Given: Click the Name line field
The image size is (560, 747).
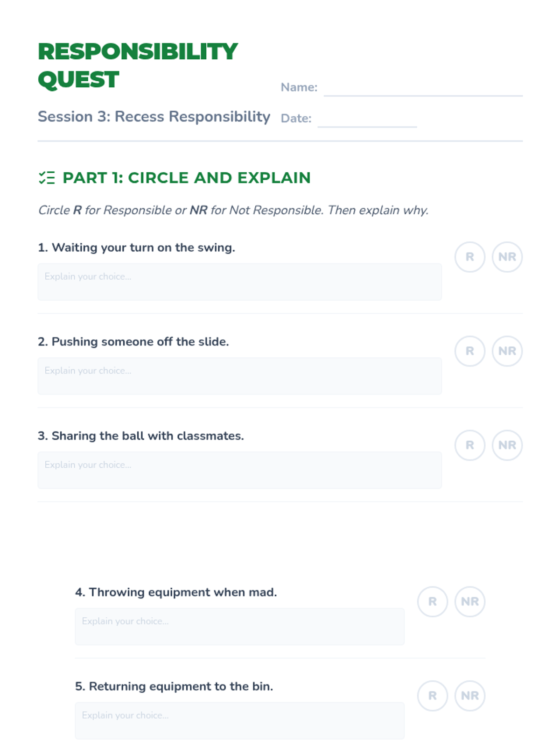Looking at the screenshot, I should pyautogui.click(x=423, y=89).
